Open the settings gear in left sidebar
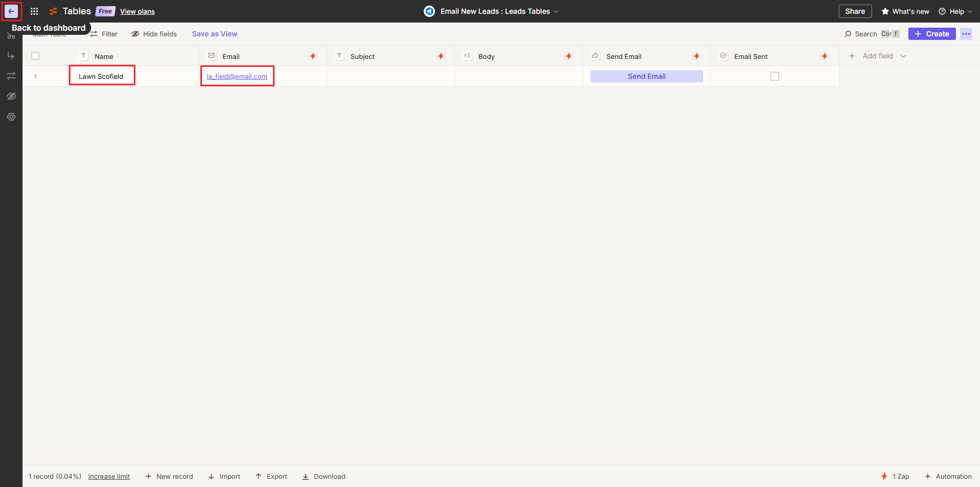Image resolution: width=980 pixels, height=487 pixels. pos(11,117)
